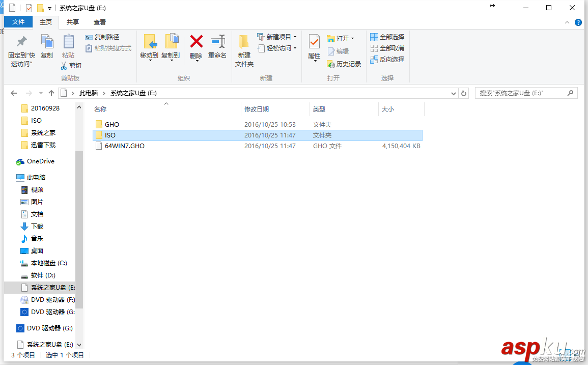Sort by Type column header
Screen dimensions: 588x365
pos(319,109)
